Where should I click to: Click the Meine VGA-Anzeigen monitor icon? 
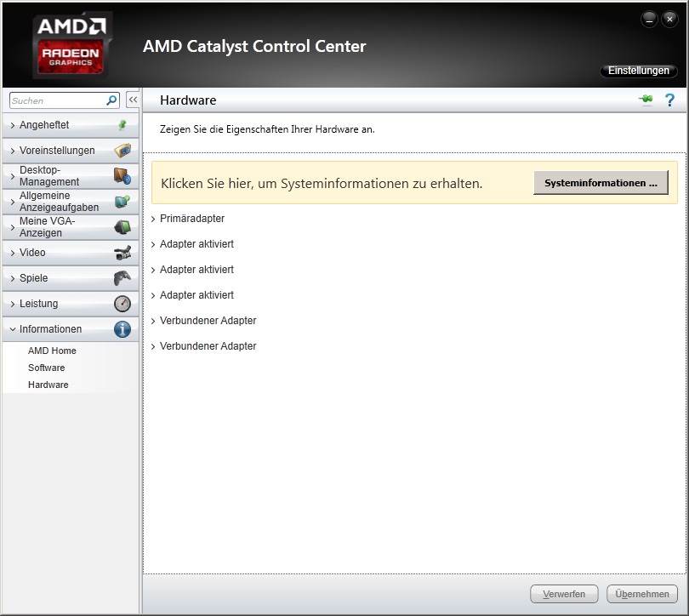(x=122, y=226)
